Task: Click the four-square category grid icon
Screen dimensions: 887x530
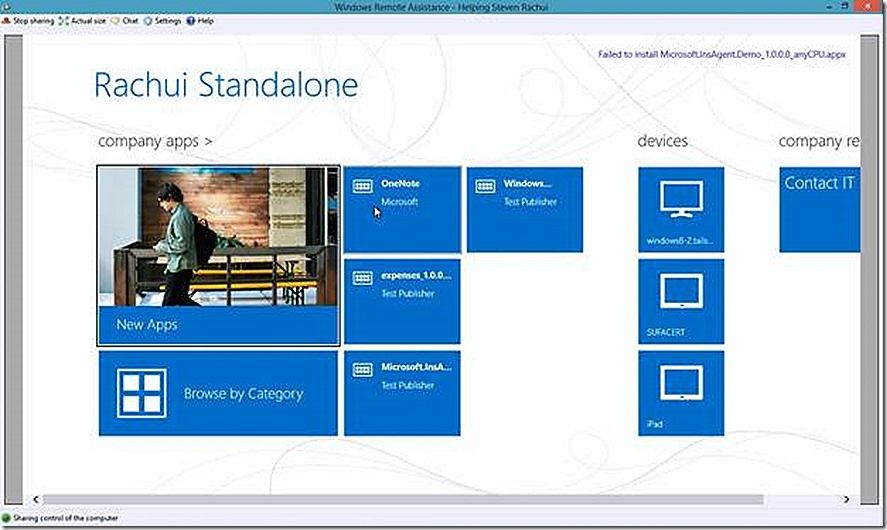Action: click(x=141, y=393)
